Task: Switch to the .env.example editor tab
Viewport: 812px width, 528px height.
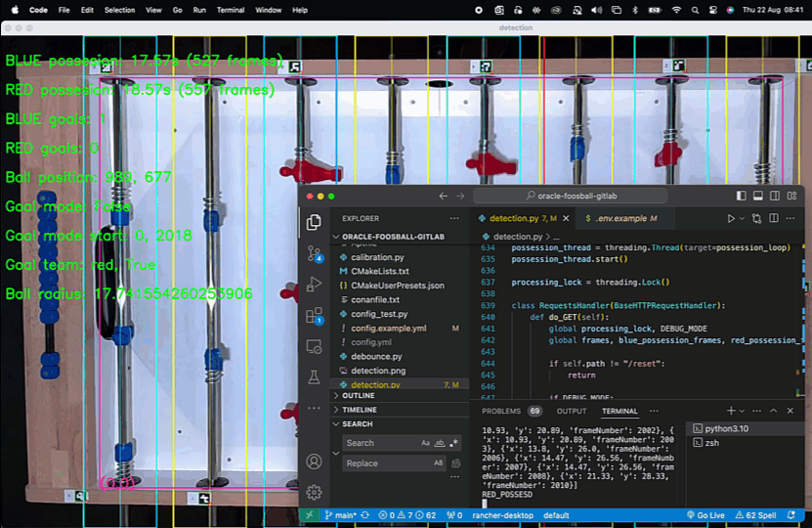Action: [x=620, y=218]
